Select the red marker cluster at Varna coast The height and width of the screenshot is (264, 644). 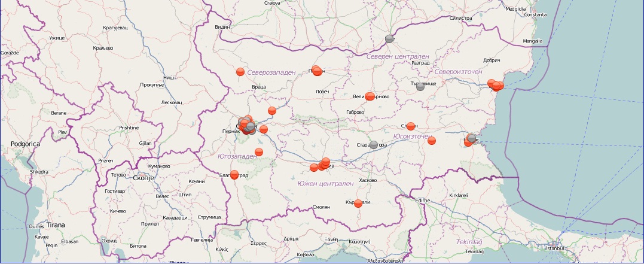tap(496, 86)
